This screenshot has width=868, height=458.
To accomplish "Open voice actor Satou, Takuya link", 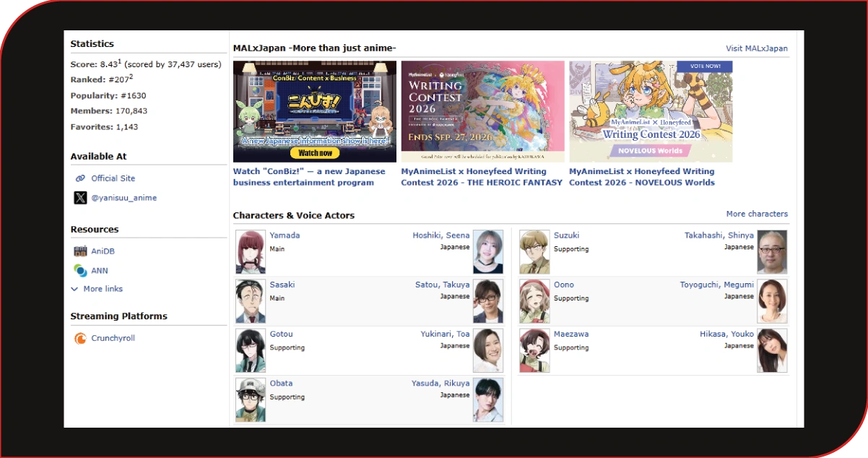I will [443, 285].
